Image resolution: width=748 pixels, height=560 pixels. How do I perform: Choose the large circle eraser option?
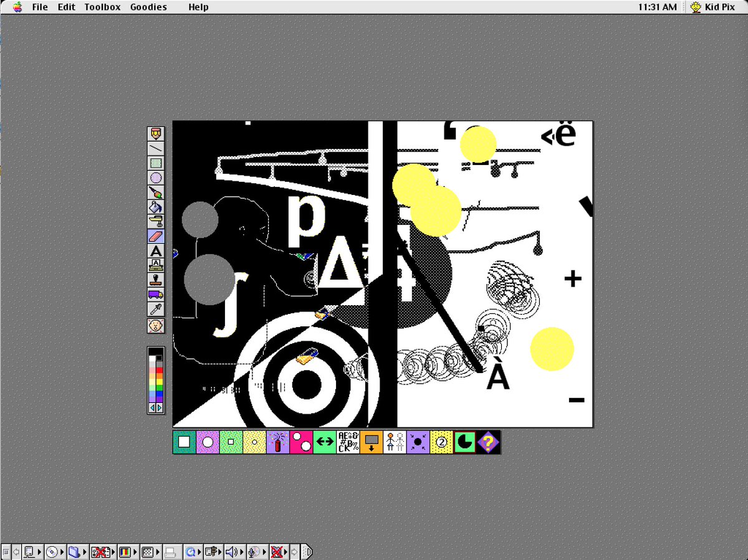(x=208, y=442)
